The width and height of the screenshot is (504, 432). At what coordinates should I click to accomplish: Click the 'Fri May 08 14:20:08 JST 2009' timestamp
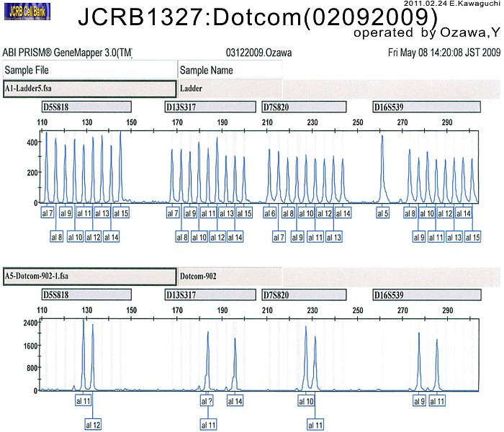pyautogui.click(x=444, y=53)
